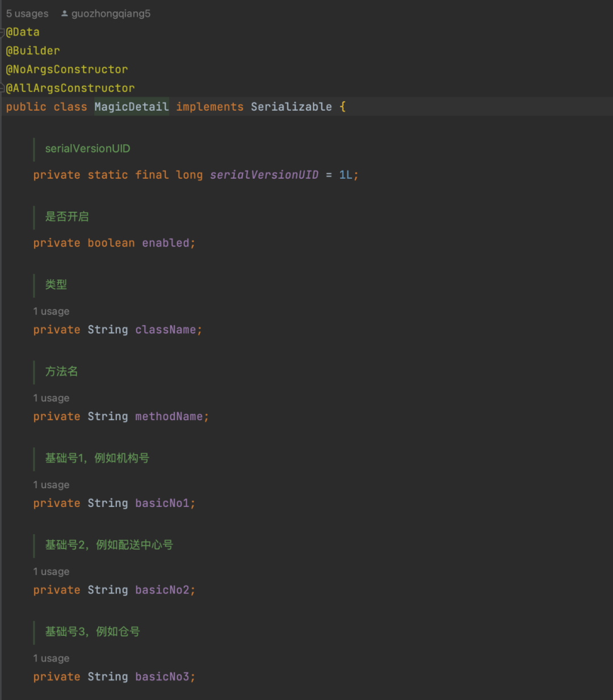Click the basicNo1 field name
The image size is (613, 700).
point(162,504)
